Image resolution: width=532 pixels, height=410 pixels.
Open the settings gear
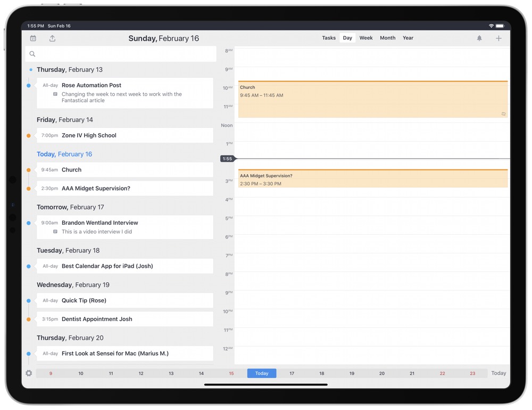point(28,373)
